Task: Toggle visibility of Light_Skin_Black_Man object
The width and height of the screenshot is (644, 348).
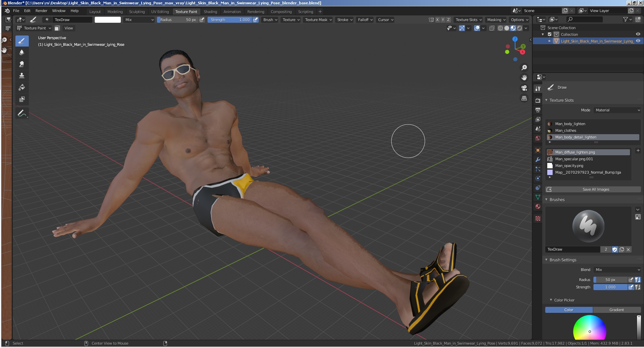Action: (x=638, y=41)
